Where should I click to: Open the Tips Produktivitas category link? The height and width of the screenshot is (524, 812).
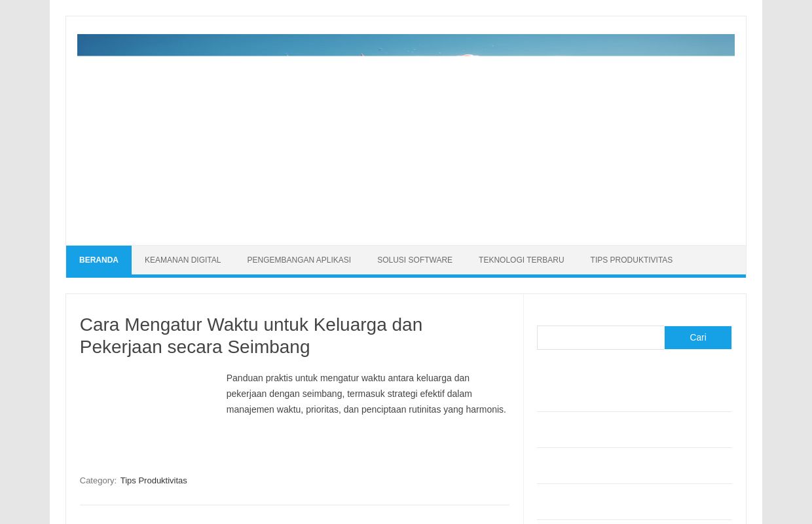[153, 481]
